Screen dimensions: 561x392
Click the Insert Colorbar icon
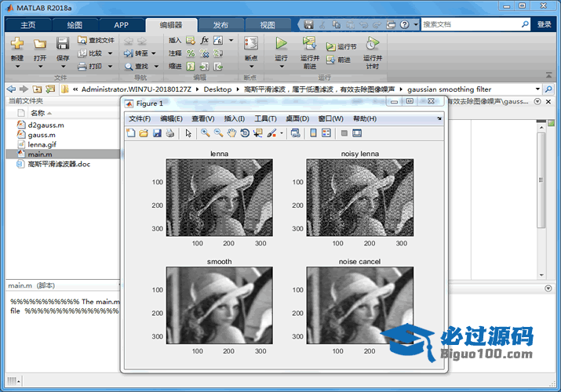coord(314,133)
